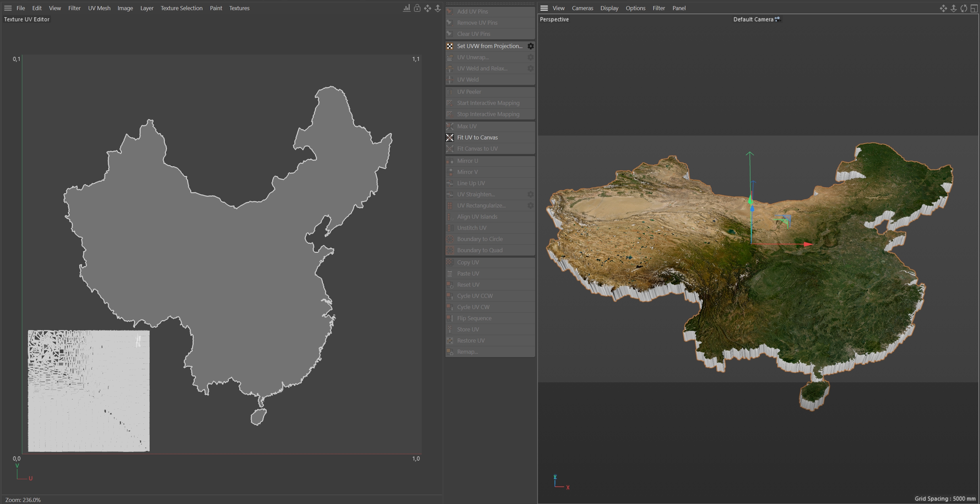Click the Max UV command

(466, 126)
